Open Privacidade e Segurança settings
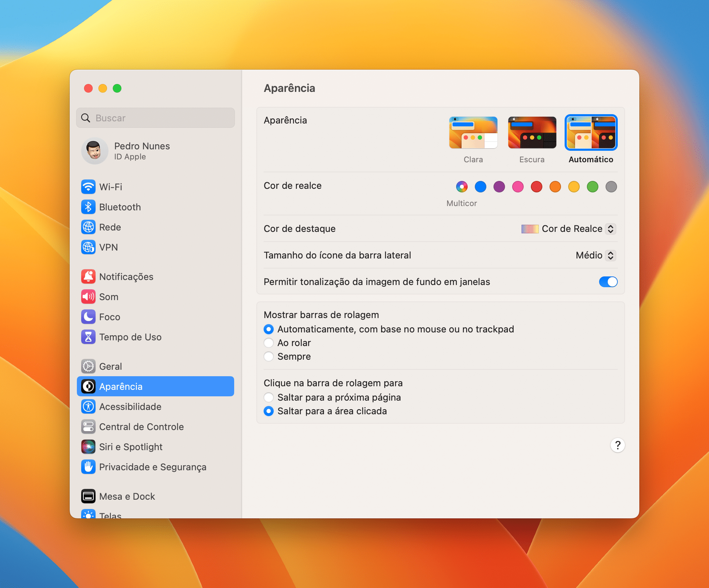The width and height of the screenshot is (709, 588). coord(156,467)
